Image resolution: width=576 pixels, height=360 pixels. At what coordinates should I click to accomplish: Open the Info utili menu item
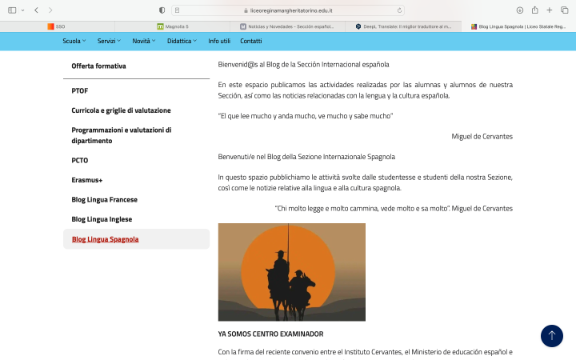[219, 41]
